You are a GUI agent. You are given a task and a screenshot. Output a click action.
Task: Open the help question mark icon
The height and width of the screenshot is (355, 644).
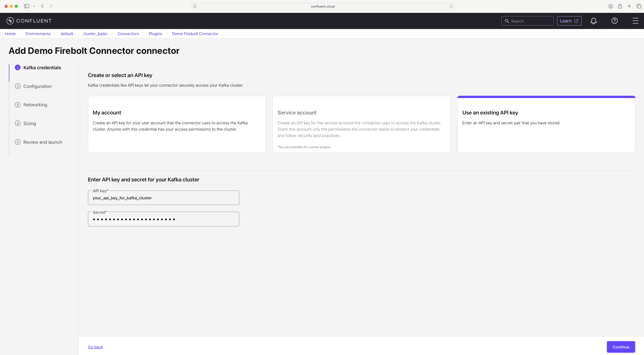point(614,21)
